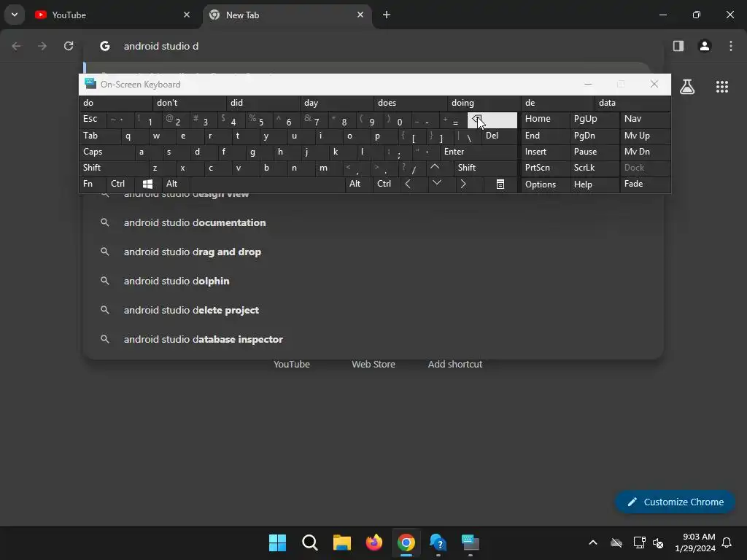Image resolution: width=747 pixels, height=560 pixels.
Task: Open Firefox from the taskbar
Action: 374,542
